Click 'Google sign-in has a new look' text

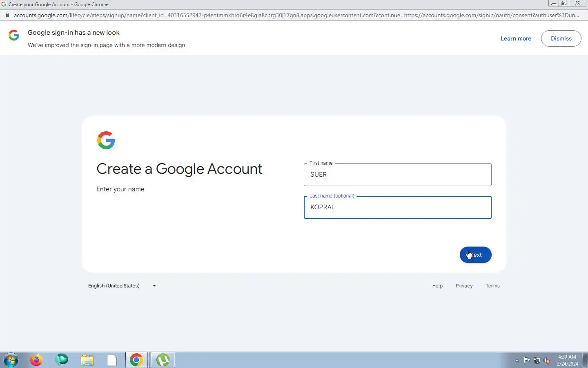[73, 33]
